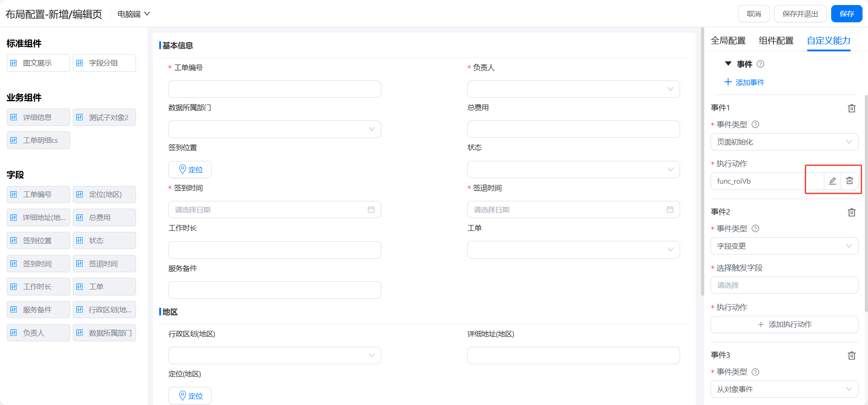Delete 事件2 using its trash icon
Screen dimensions: 868x405
[x=852, y=212]
